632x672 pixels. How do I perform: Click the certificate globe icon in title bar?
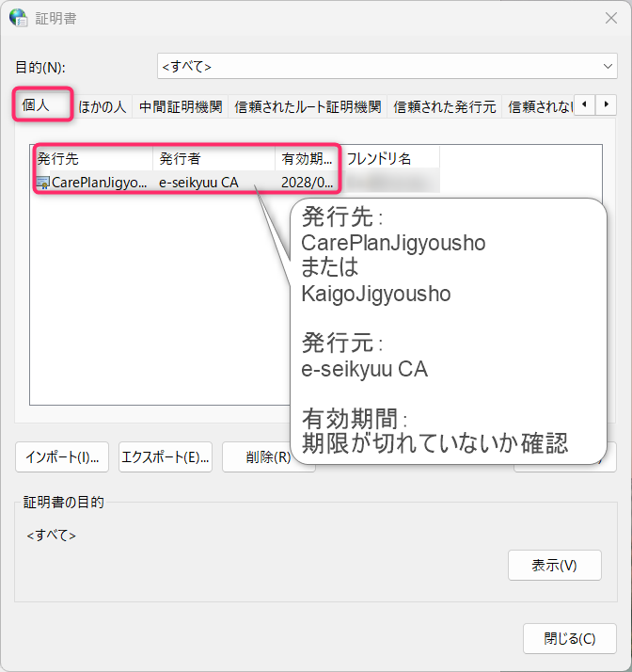(19, 18)
